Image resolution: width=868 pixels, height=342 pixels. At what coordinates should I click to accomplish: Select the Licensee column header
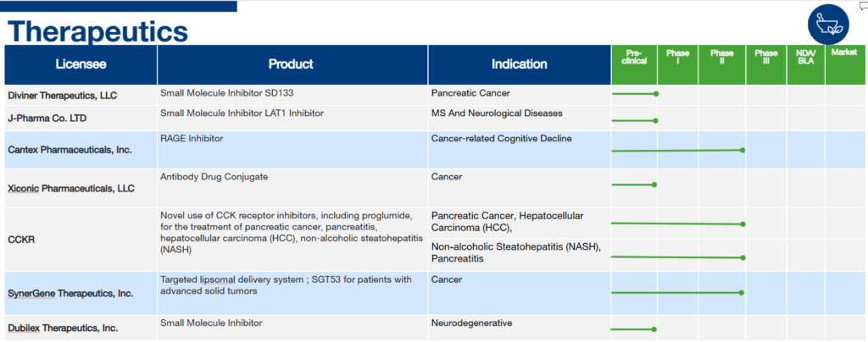(x=81, y=64)
